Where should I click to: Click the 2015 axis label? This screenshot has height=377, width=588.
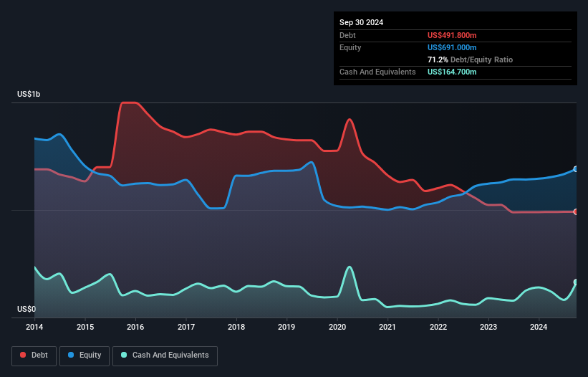pos(85,327)
